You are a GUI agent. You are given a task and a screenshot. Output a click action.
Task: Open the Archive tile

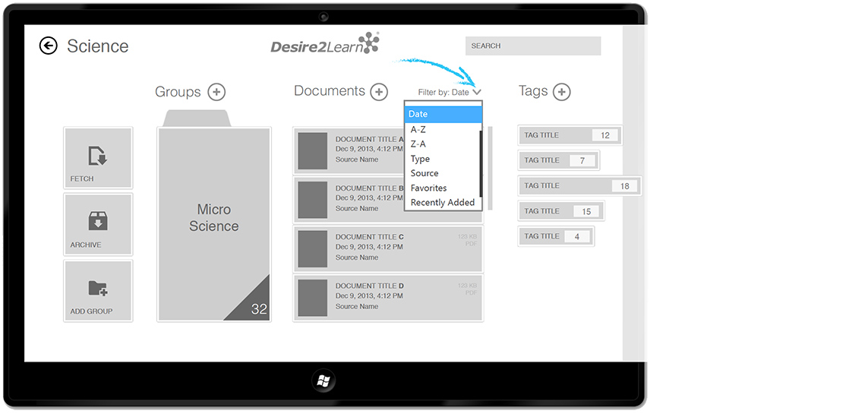point(98,224)
